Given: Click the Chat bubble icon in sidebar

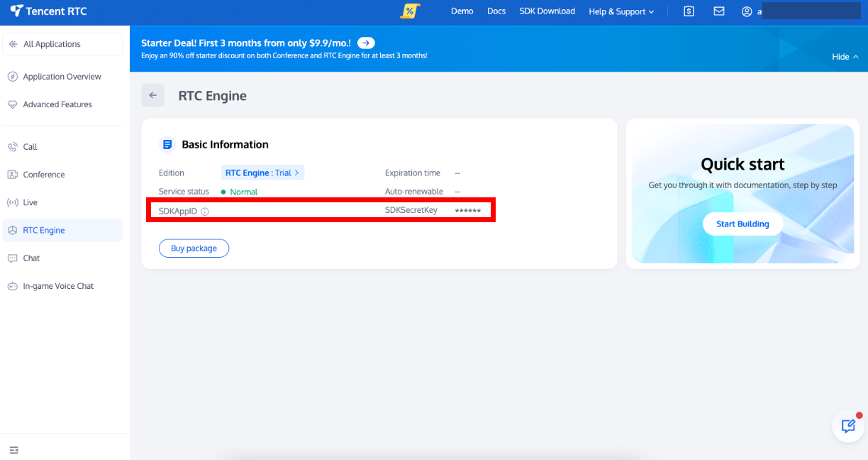Looking at the screenshot, I should pyautogui.click(x=12, y=258).
